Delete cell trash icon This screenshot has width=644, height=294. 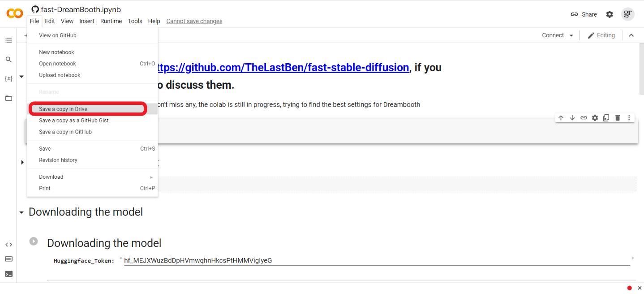tap(618, 118)
